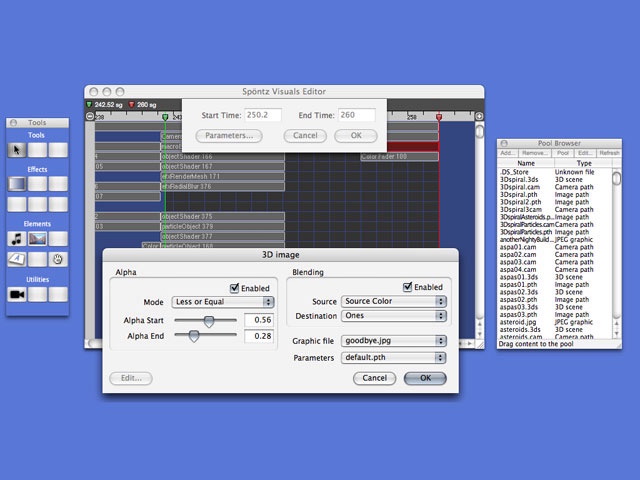Click the green start marker on the timeline
This screenshot has width=640, height=480.
[165, 117]
